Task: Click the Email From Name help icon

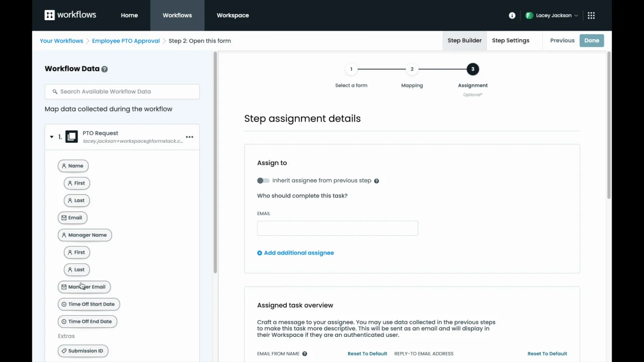Action: (x=304, y=354)
